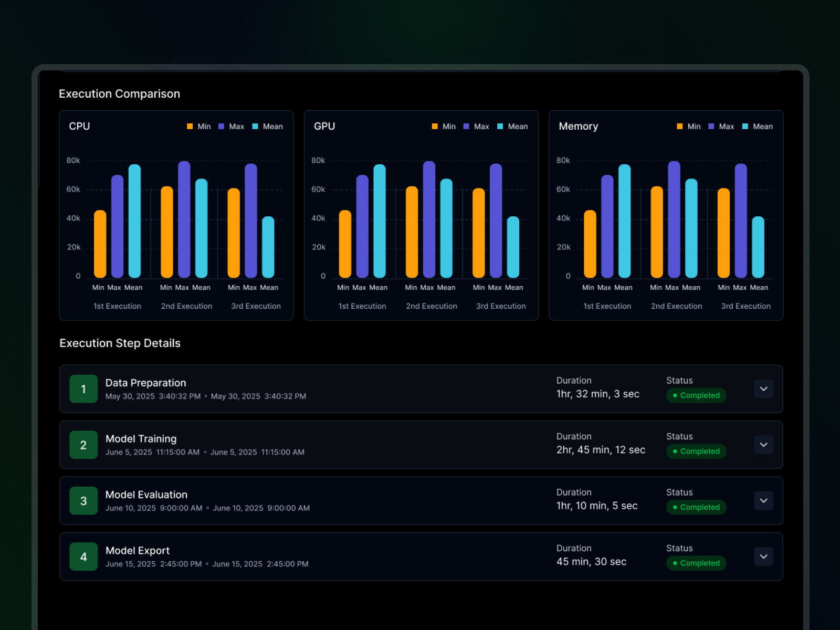Toggle Mean legend in GPU chart

tap(512, 127)
